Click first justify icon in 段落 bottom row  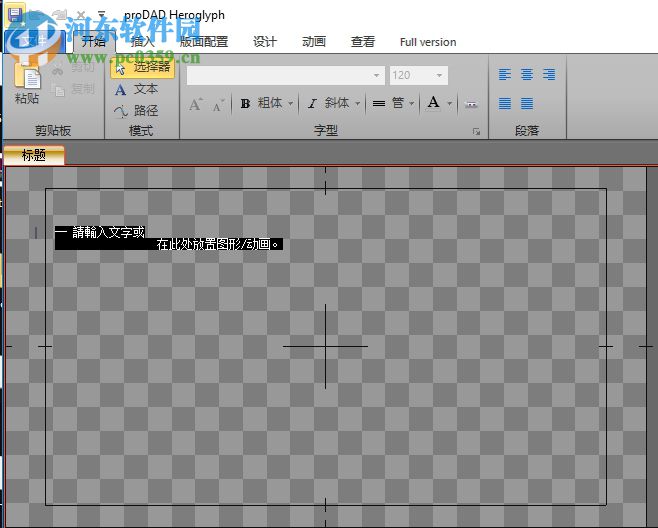click(505, 103)
